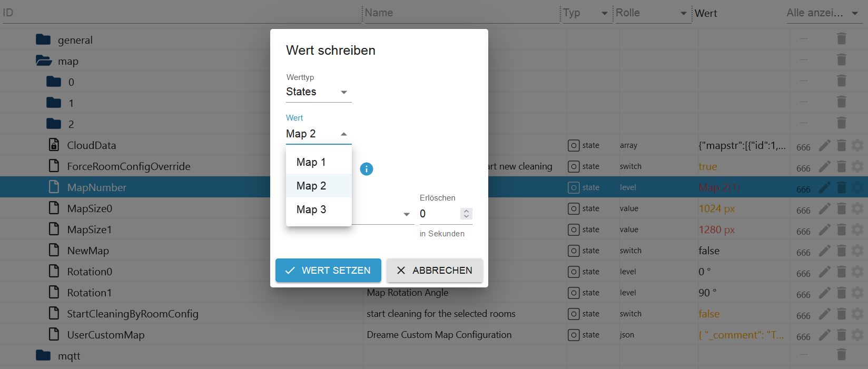Cancel with the ABBRECHEN button
Image resolution: width=868 pixels, height=369 pixels.
435,271
